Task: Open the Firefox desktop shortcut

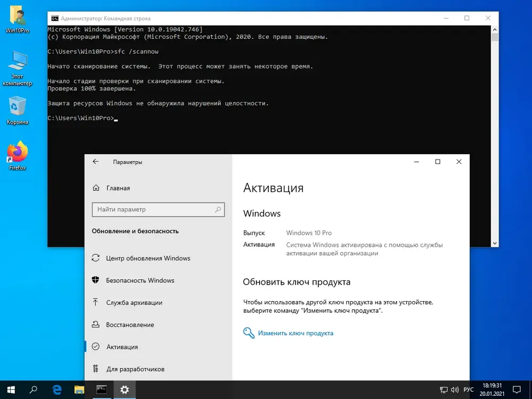Action: click(18, 156)
